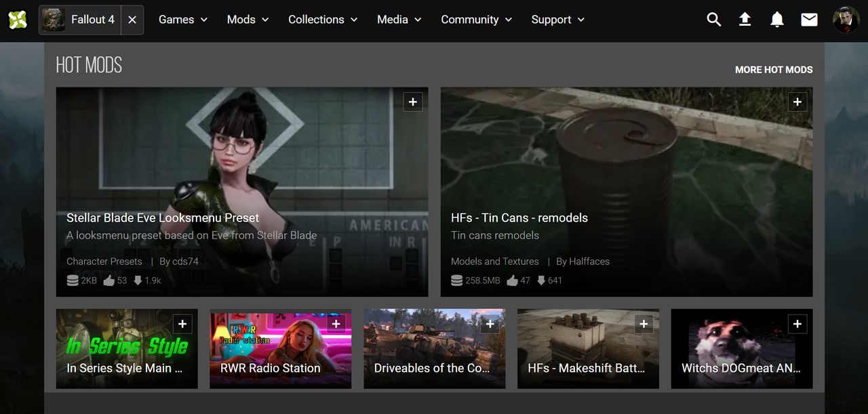Click downloads arrow icon showing 1.9k
868x414 pixels.
pyautogui.click(x=138, y=281)
